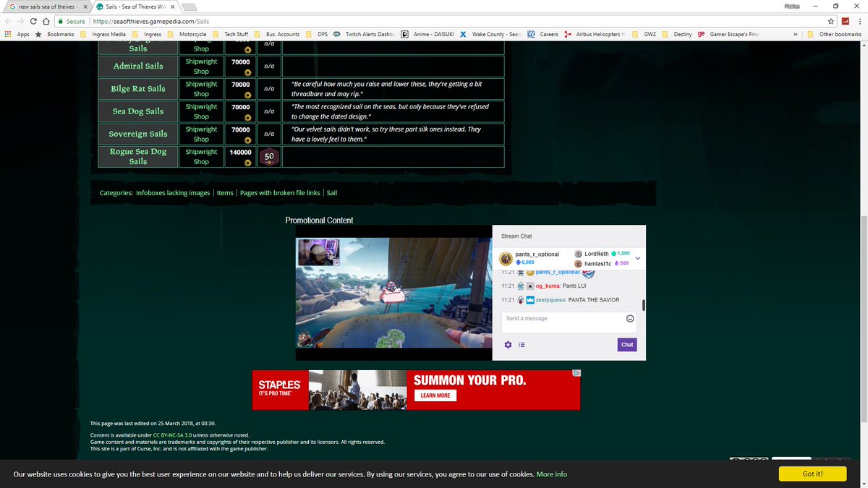The height and width of the screenshot is (488, 868).
Task: Open the Sovereign Sails link
Action: click(138, 134)
